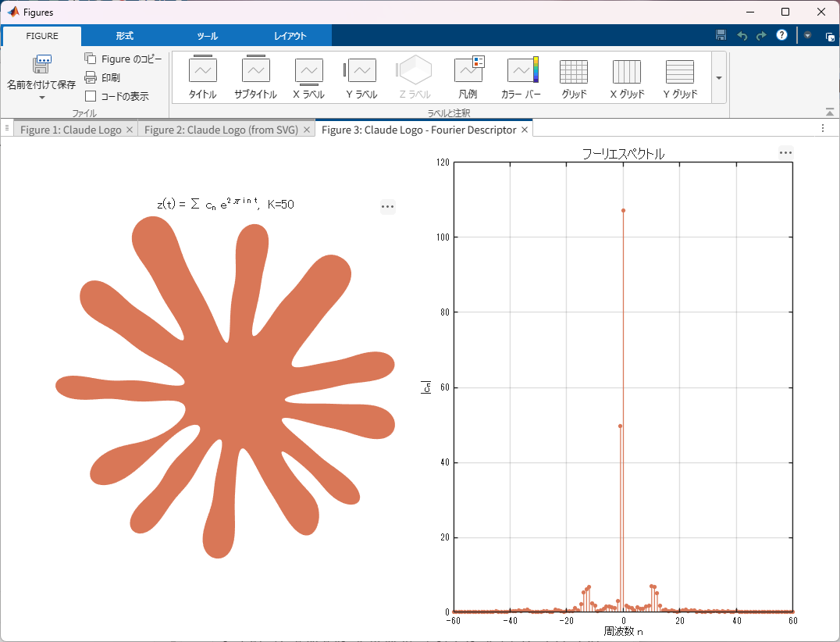Print the figure with 印刷

[102, 77]
